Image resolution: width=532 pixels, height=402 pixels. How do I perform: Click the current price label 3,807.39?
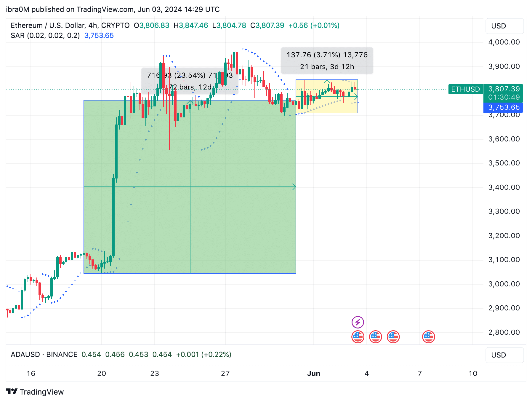504,89
